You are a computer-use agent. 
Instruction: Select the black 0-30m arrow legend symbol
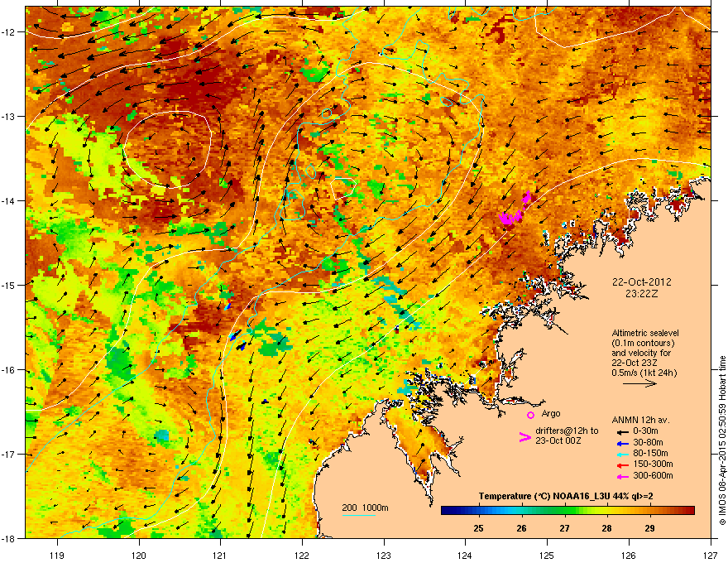click(622, 431)
